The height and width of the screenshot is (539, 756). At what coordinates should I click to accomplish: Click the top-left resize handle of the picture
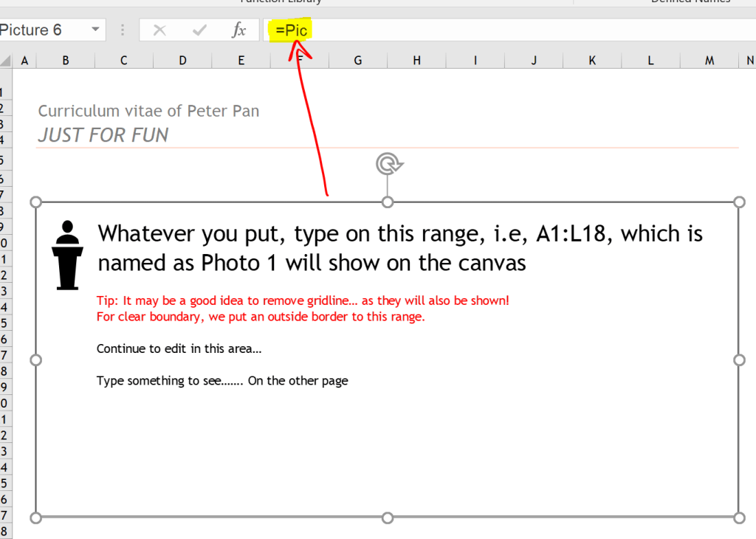35,202
